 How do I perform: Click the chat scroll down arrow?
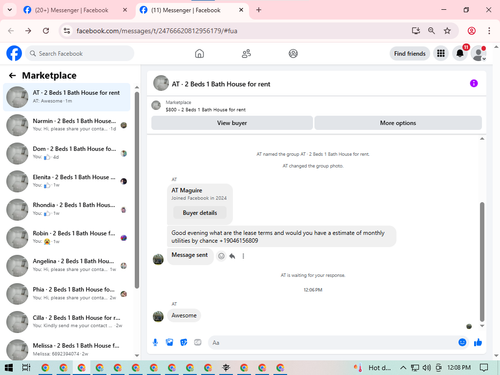coord(482,326)
